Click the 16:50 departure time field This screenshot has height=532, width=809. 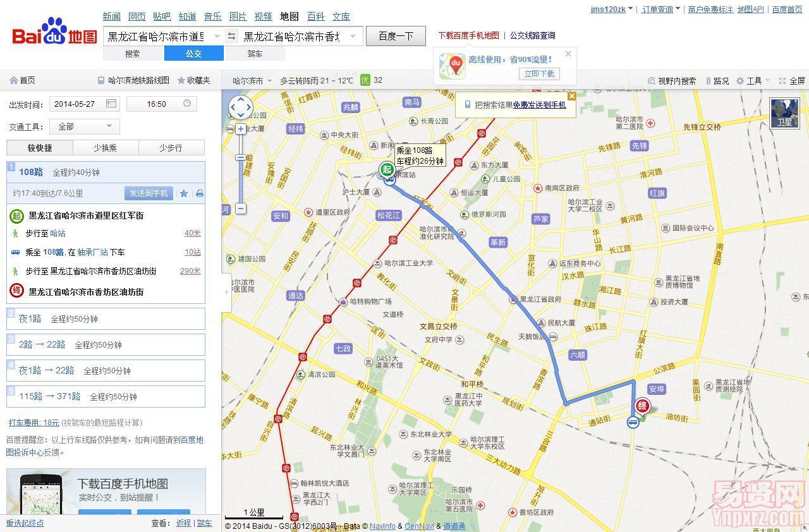point(162,104)
